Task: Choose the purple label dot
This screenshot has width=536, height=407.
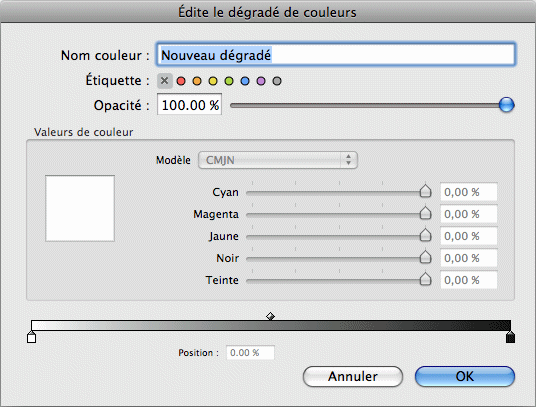Action: point(261,81)
